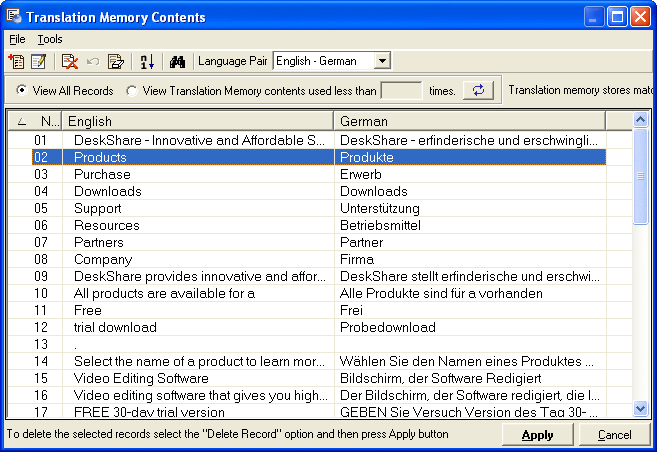Sort by the N... column header
The width and height of the screenshot is (657, 452).
pos(35,121)
